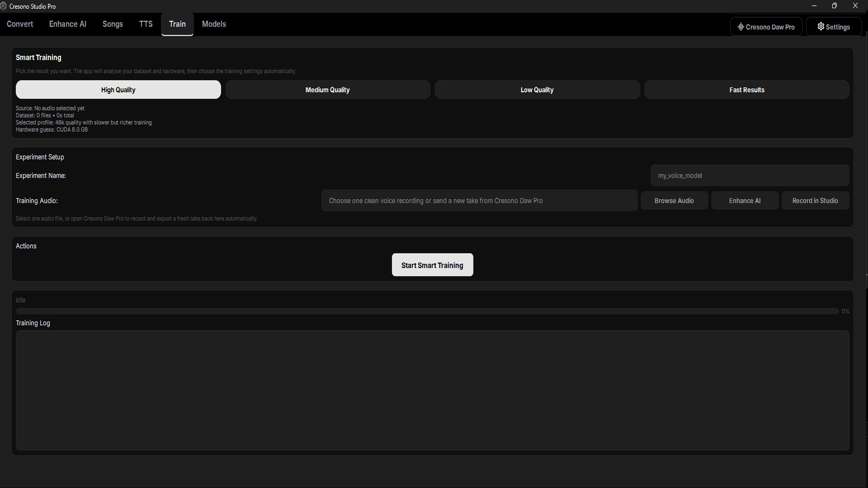The width and height of the screenshot is (868, 488).
Task: Click the Experiment Name input field
Action: pos(749,175)
